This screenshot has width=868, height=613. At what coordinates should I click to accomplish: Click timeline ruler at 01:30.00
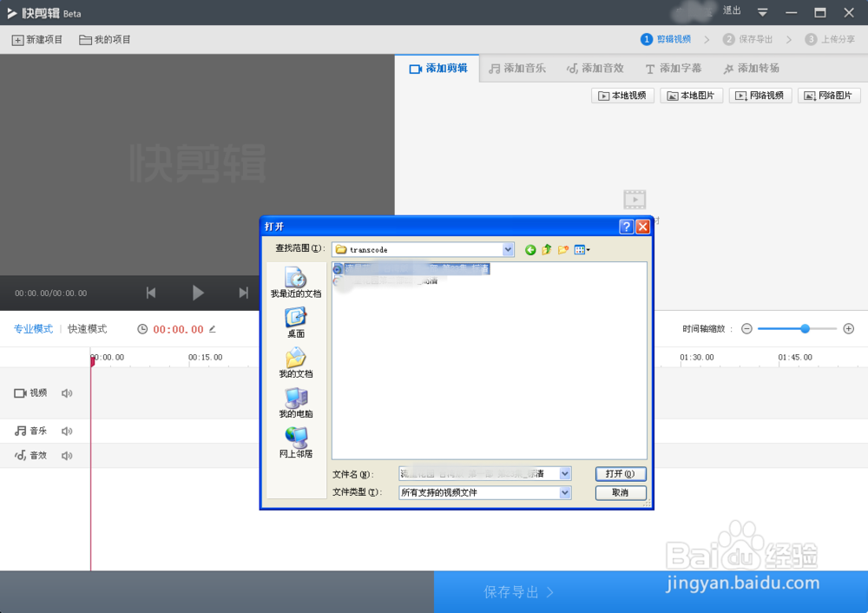[x=696, y=358]
